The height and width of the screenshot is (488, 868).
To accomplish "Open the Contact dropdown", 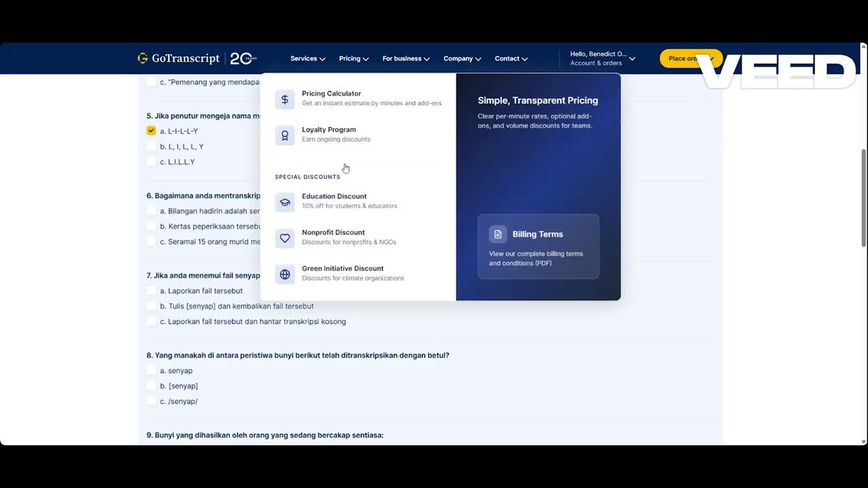I will pos(511,59).
